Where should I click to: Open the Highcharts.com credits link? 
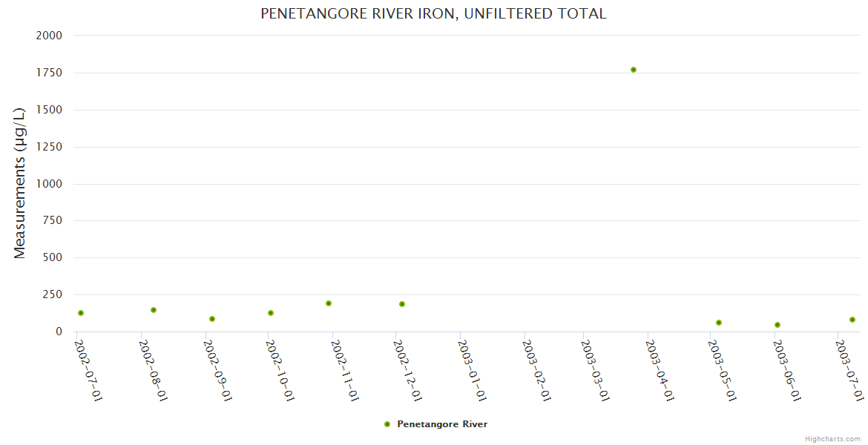tap(832, 439)
